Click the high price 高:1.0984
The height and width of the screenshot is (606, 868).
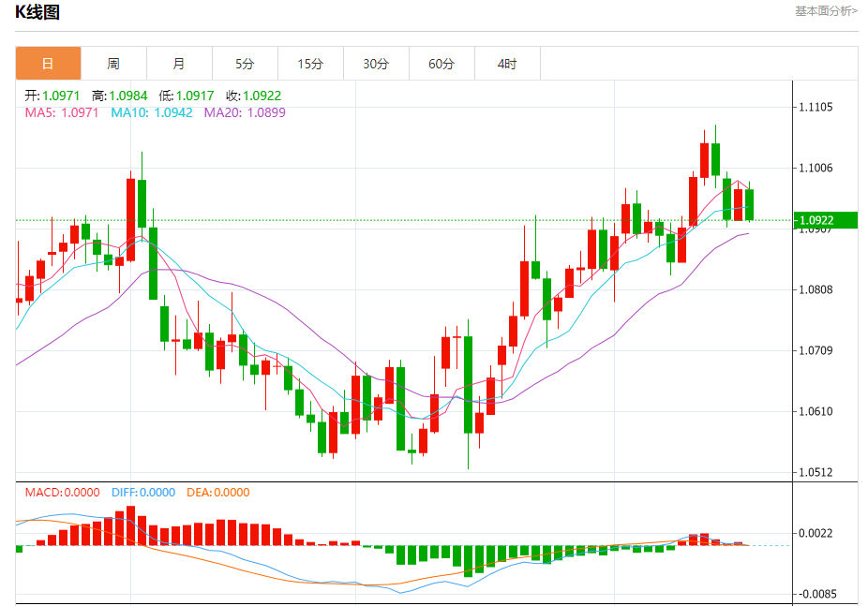(120, 96)
